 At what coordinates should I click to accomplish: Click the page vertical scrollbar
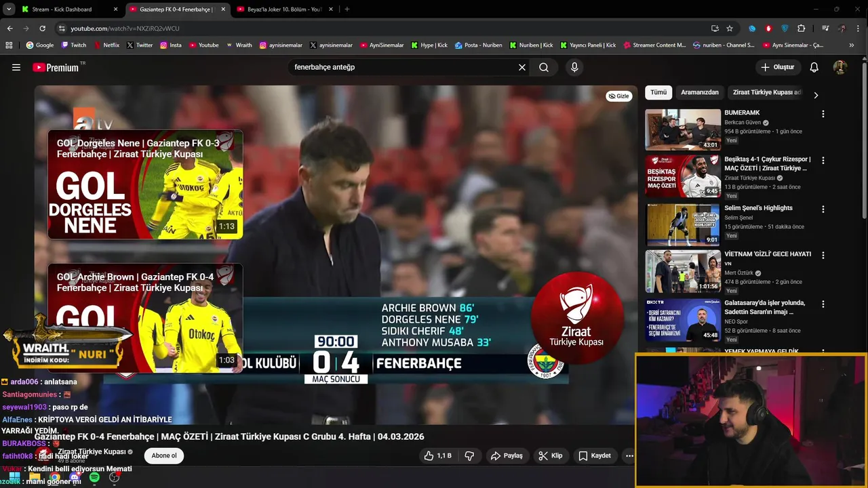click(864, 139)
